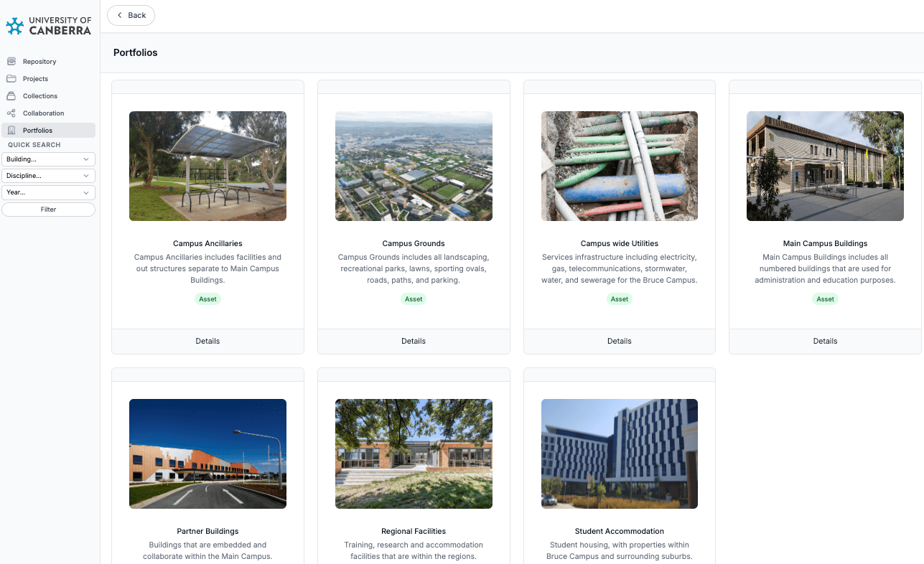This screenshot has width=924, height=564.
Task: Click the Regional Facilities title
Action: point(414,532)
